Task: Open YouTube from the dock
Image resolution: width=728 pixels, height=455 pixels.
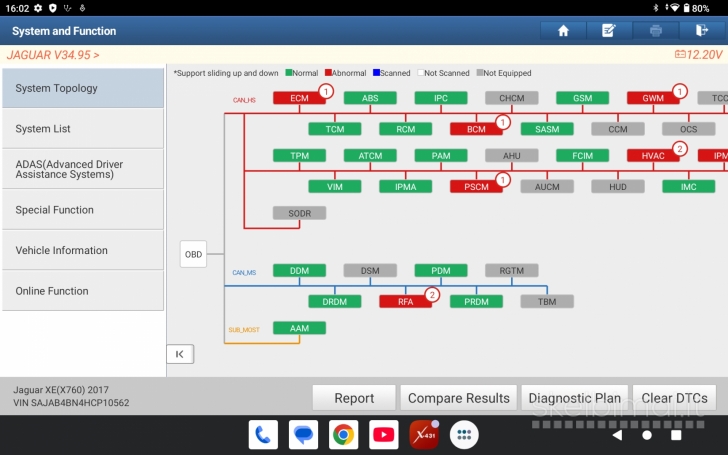Action: 383,434
